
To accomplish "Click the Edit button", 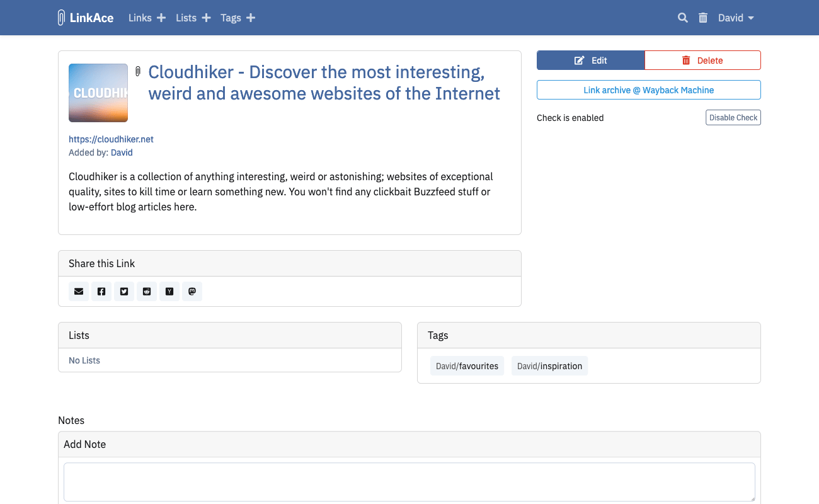I will pos(591,60).
